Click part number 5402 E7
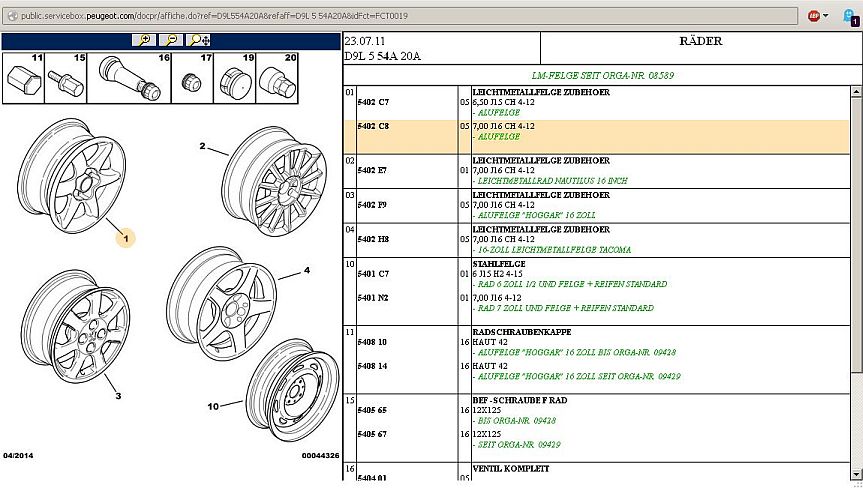863x488 pixels. [x=375, y=171]
